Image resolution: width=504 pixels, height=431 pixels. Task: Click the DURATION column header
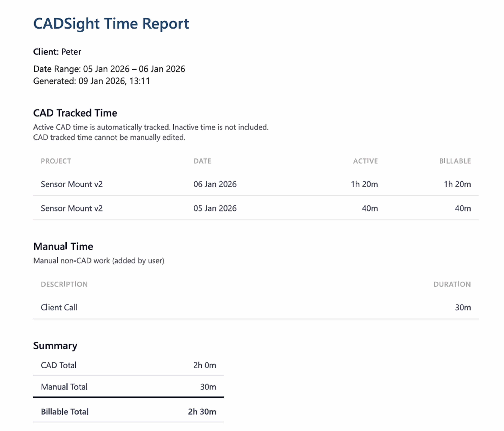click(452, 284)
